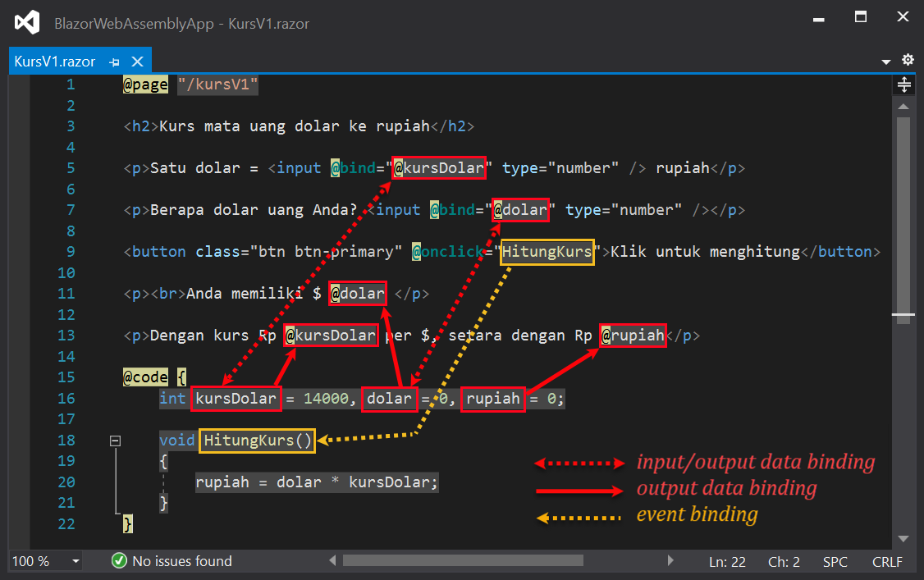Click the right arrow of the horizontal scrollbar

point(670,561)
